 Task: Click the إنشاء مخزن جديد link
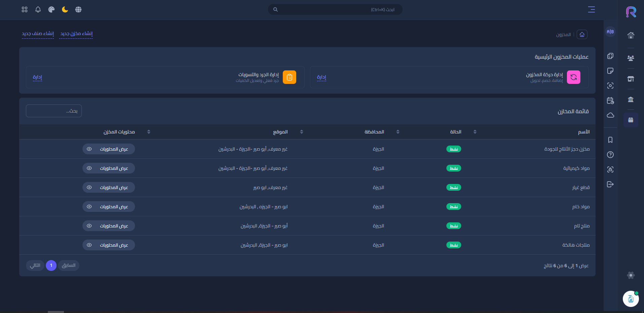76,34
